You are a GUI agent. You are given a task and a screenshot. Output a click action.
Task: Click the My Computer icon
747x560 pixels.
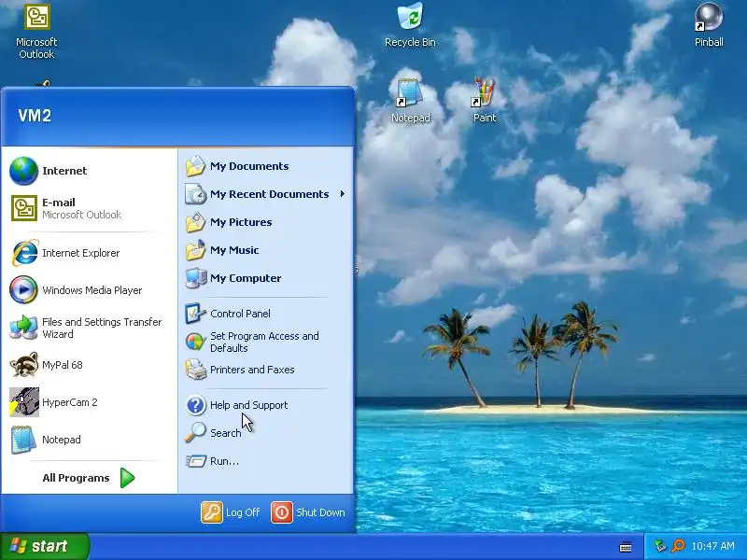[195, 278]
